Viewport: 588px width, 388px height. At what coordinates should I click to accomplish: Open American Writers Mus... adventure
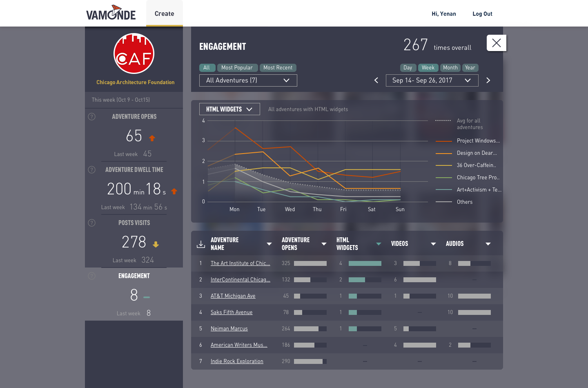pos(239,345)
